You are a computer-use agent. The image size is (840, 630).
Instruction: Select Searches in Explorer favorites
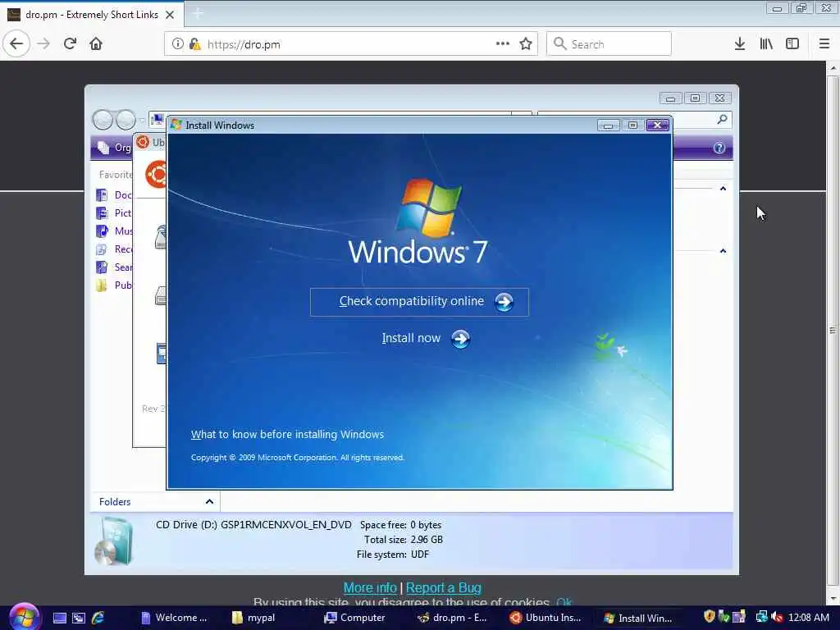[x=114, y=267]
